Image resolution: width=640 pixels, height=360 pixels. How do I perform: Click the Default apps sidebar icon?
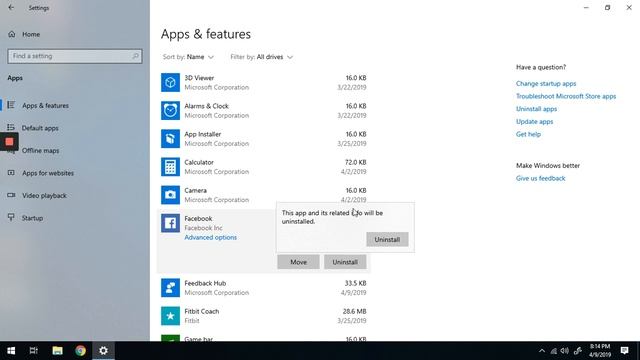coord(11,128)
